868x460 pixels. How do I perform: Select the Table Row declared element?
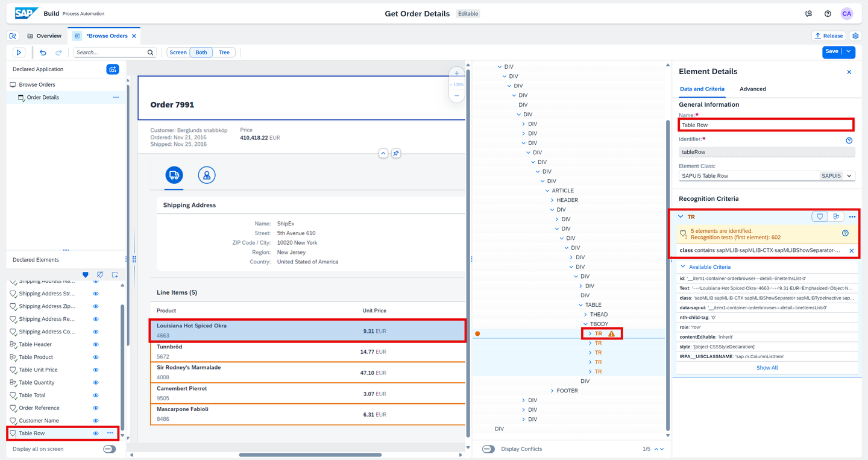pos(63,433)
